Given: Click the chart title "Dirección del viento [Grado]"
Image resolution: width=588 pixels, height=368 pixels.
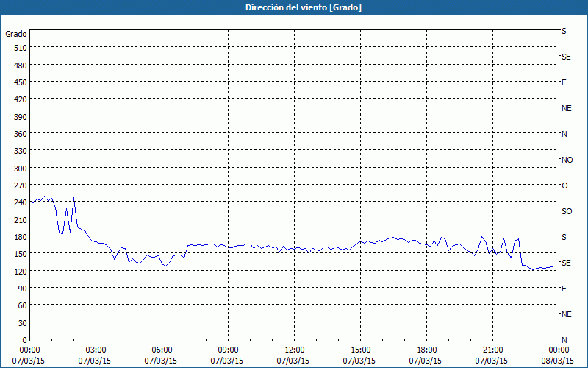Looking at the screenshot, I should [304, 7].
